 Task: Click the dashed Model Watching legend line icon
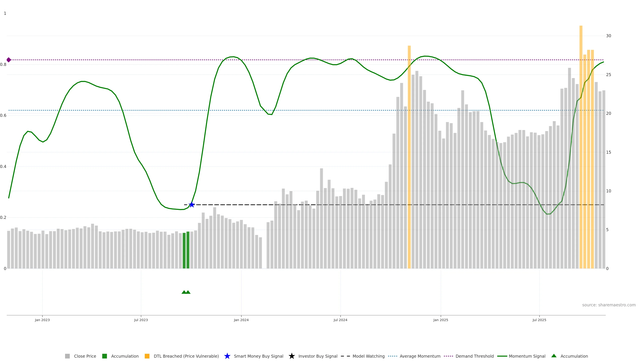pyautogui.click(x=345, y=356)
